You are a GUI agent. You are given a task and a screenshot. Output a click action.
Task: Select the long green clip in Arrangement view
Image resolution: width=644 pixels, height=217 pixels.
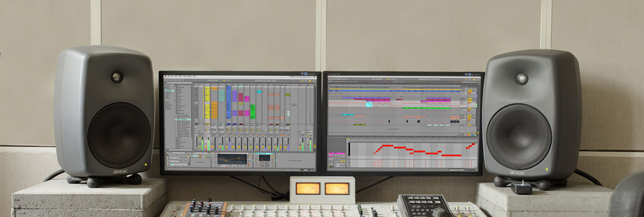pyautogui.click(x=426, y=108)
